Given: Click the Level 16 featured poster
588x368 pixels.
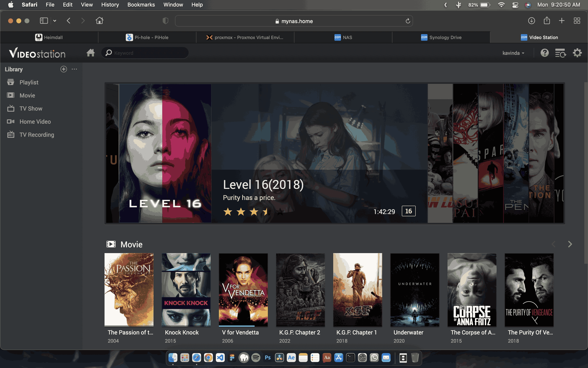Looking at the screenshot, I should pos(165,153).
